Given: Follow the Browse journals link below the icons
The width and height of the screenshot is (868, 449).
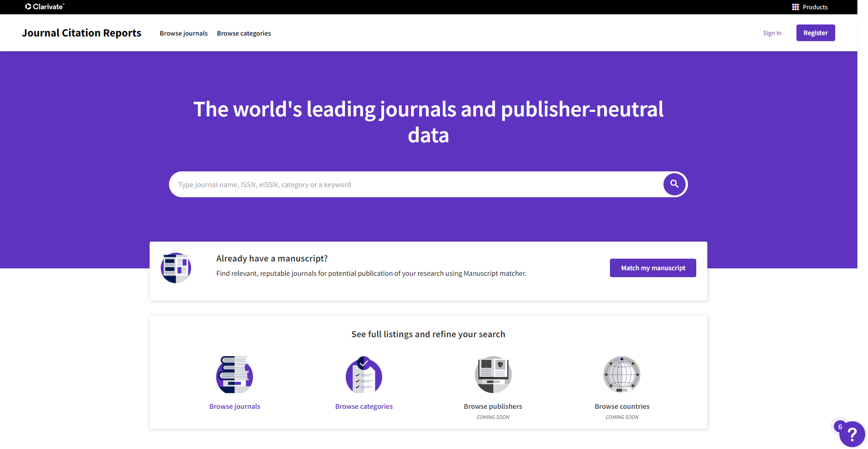Looking at the screenshot, I should click(235, 407).
